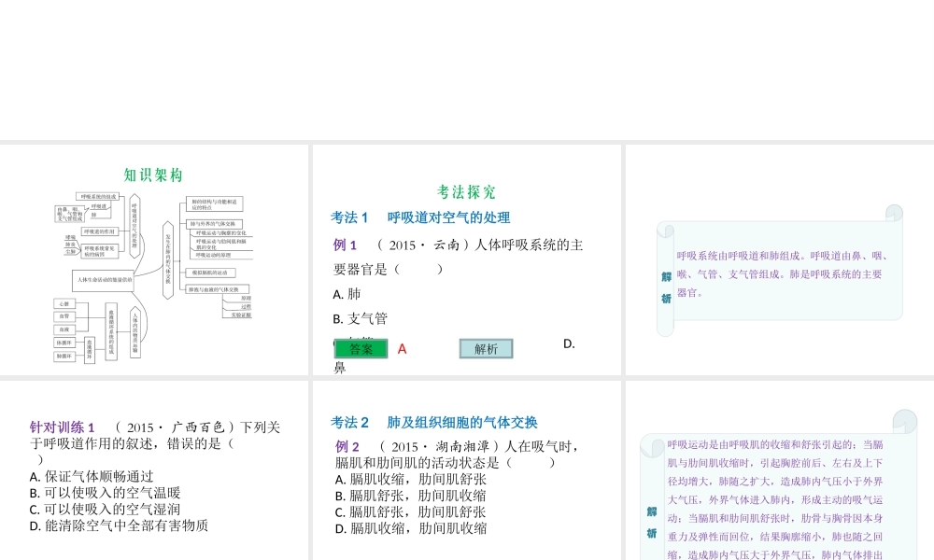The height and width of the screenshot is (560, 934).
Task: Select the 考法2 肺及组织细胞的气体交换 heading
Action: (x=434, y=422)
